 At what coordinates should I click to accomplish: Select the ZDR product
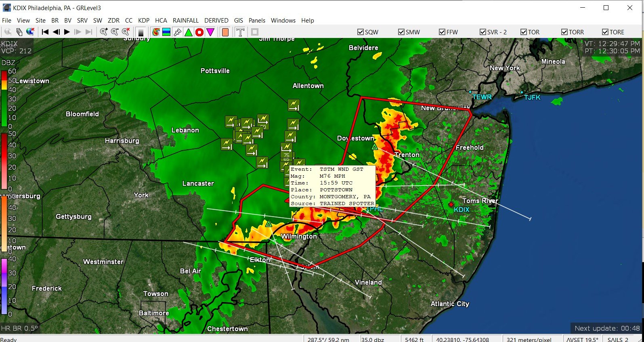click(x=113, y=20)
